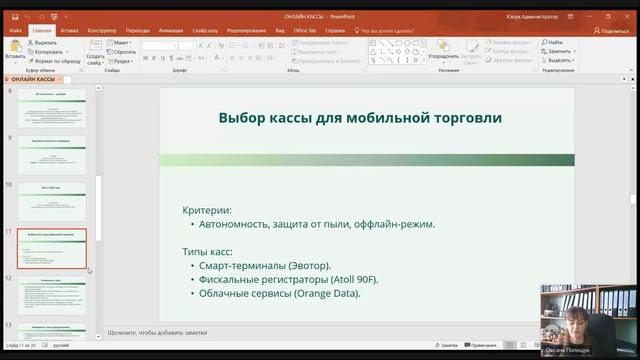Click increase font size icon
This screenshot has height=360, width=640.
coord(201,46)
